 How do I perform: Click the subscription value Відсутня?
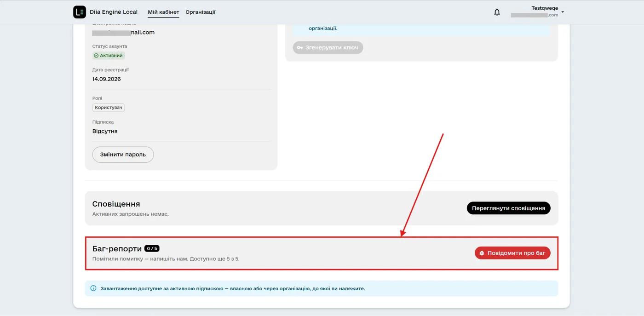coord(105,131)
